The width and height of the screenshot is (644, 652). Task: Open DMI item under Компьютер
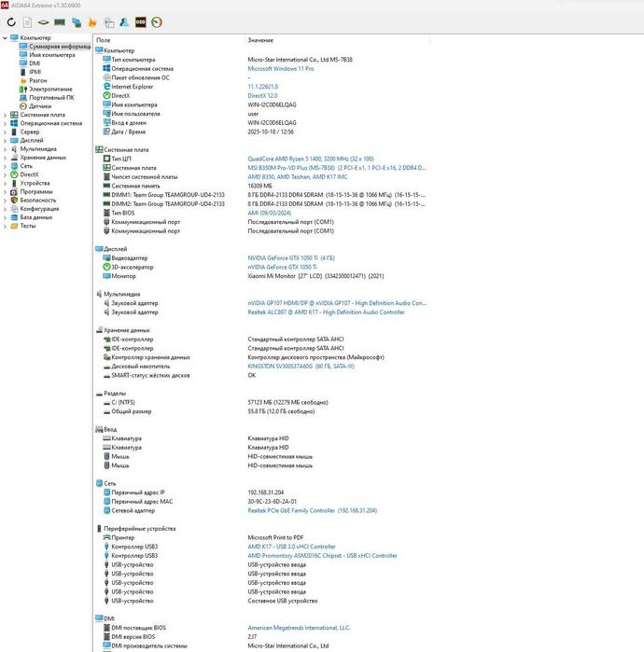coord(35,63)
